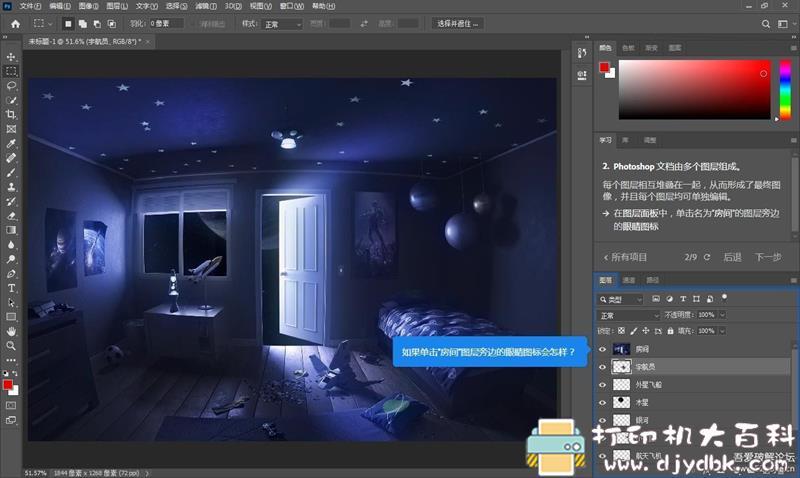The width and height of the screenshot is (800, 478).
Task: Select the Eraser tool
Action: click(11, 216)
